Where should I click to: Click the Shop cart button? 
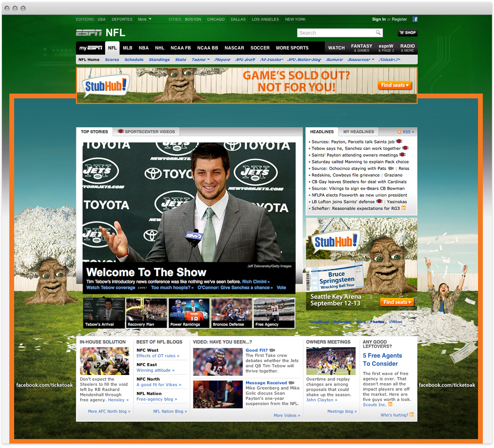(x=407, y=33)
